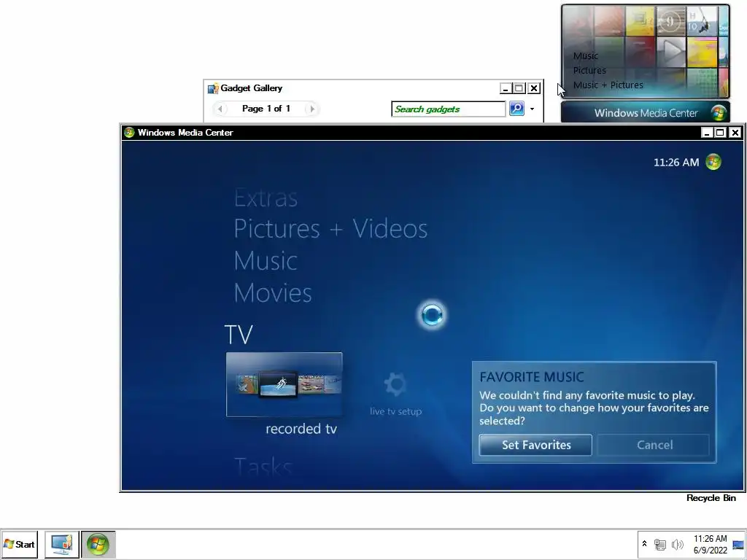Minimize the Gadget Gallery window

tap(506, 88)
